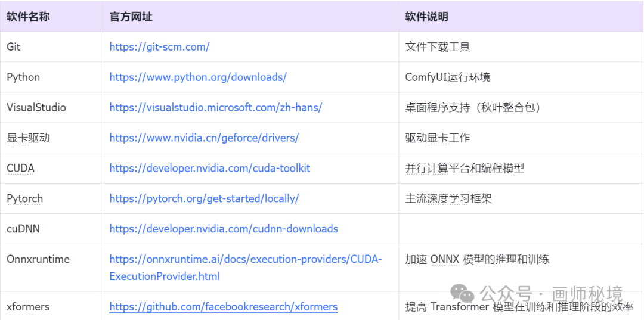
Task: Open the cudnn-downloads link
Action: pyautogui.click(x=224, y=229)
